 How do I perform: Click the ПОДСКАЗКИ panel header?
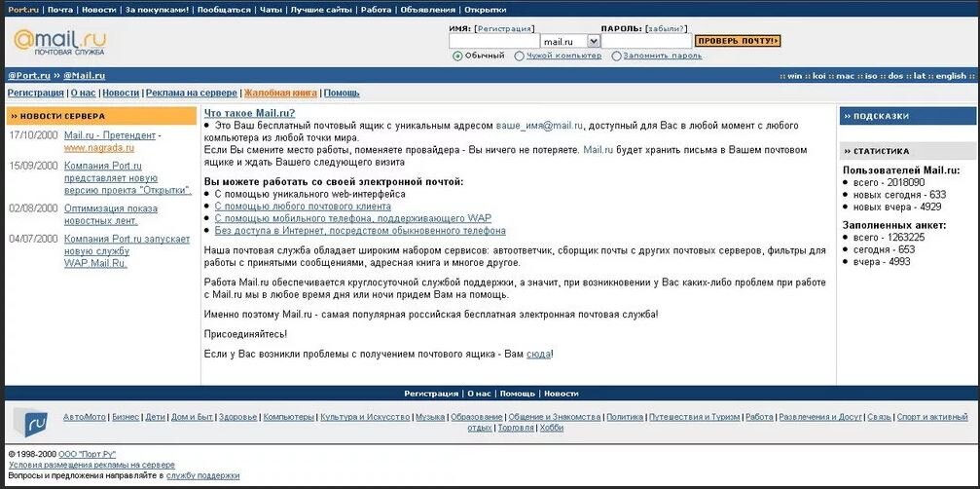coord(908,116)
